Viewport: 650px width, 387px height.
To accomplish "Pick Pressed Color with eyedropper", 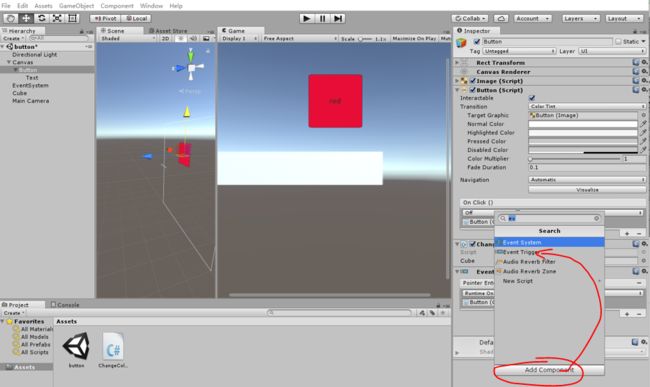I will point(643,141).
